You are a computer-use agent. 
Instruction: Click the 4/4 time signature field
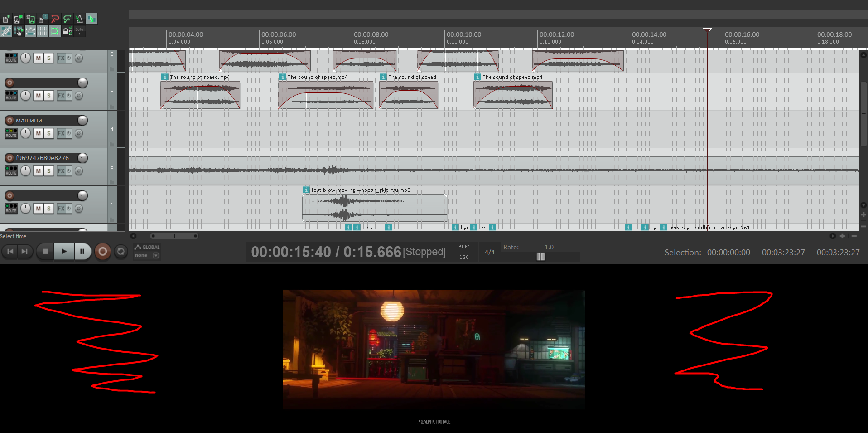coord(490,252)
